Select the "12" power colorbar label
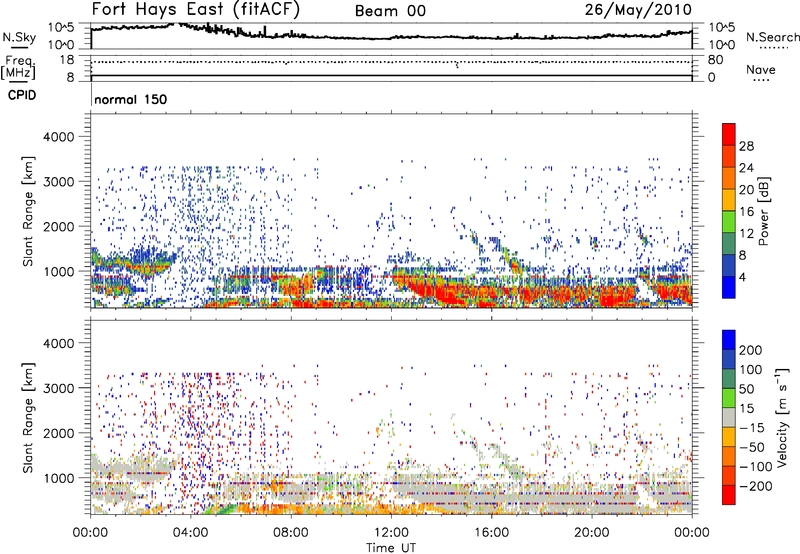Screen dimensions: 800x554 point(746,234)
